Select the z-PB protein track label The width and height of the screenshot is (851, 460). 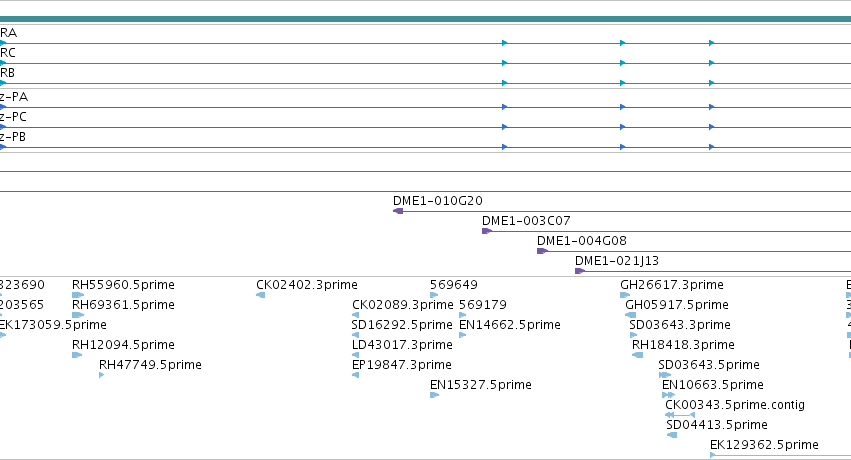13,137
